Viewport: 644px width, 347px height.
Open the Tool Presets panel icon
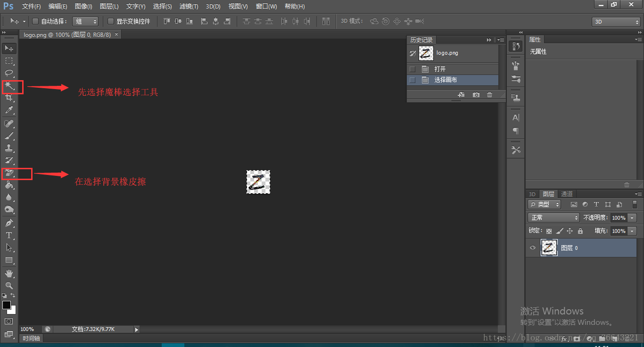tap(516, 150)
